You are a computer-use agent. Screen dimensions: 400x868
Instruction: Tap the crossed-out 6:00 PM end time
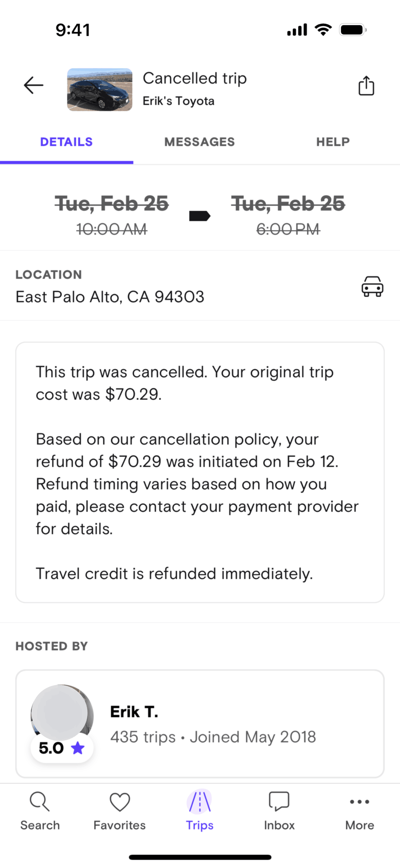[288, 229]
